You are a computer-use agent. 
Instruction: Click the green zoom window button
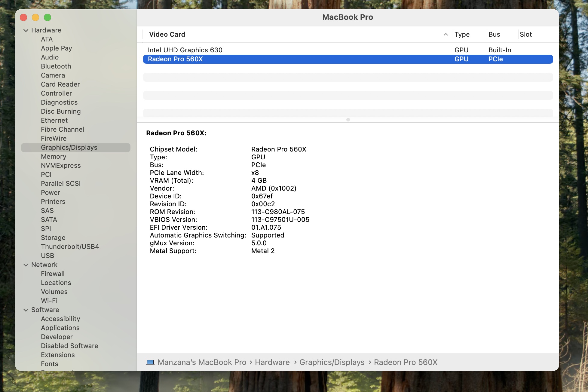click(x=47, y=17)
